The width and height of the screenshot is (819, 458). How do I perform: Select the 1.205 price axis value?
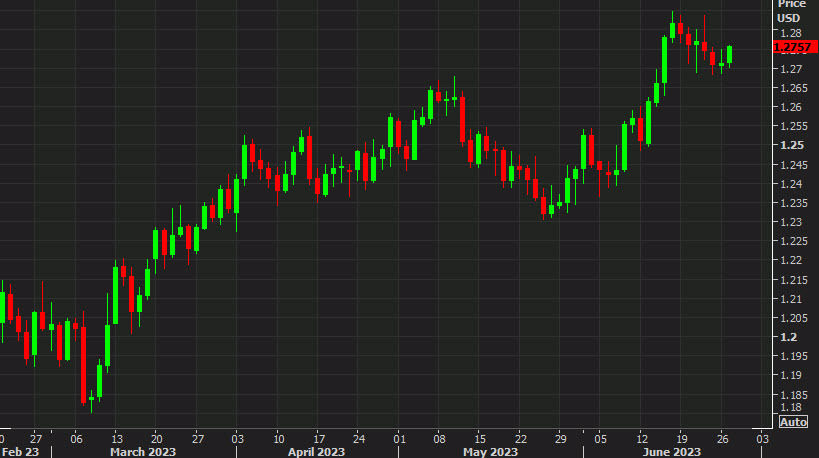(x=793, y=318)
